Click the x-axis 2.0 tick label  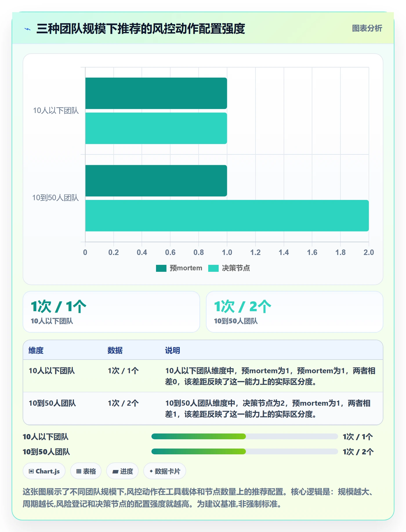click(x=369, y=252)
